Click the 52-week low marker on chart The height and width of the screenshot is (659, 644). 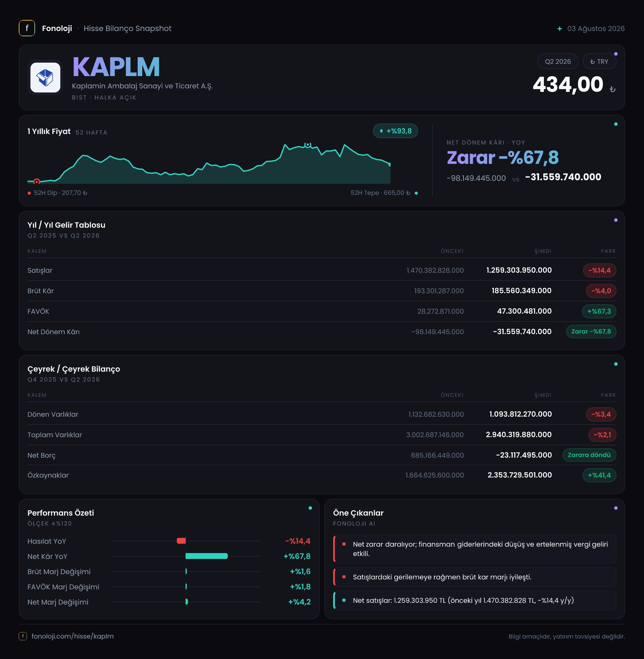pyautogui.click(x=37, y=181)
